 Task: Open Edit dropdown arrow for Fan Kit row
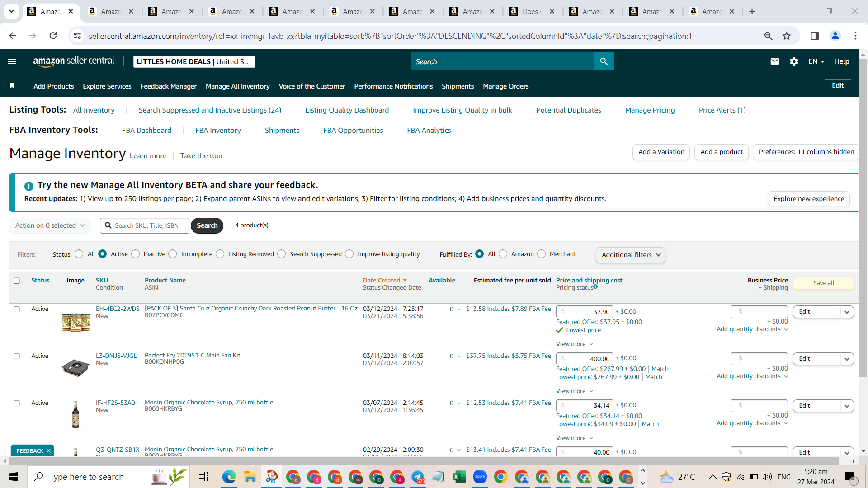tap(847, 359)
